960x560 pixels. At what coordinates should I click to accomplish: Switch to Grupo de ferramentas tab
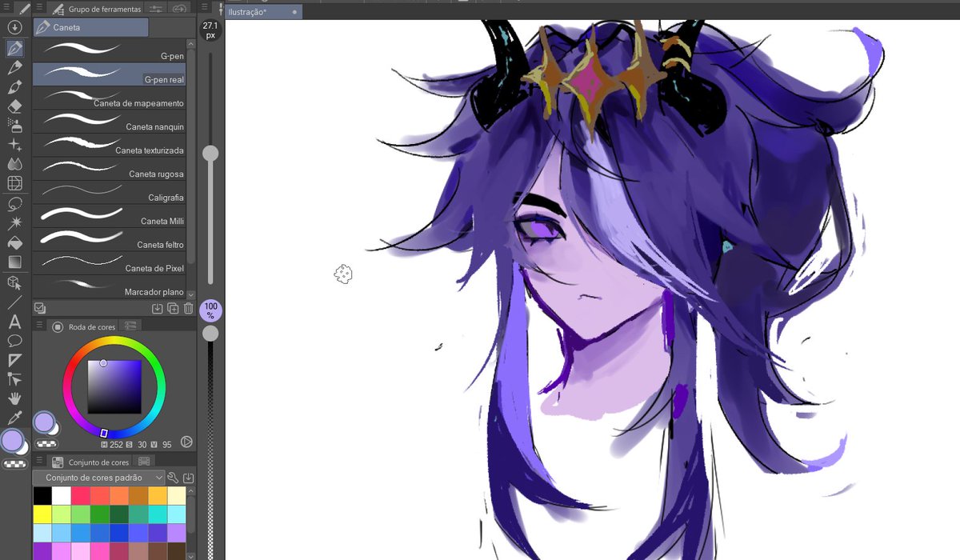pos(96,9)
